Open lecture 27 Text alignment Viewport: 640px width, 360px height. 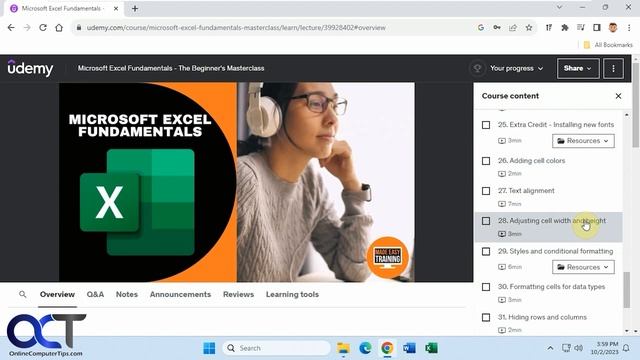[549, 197]
